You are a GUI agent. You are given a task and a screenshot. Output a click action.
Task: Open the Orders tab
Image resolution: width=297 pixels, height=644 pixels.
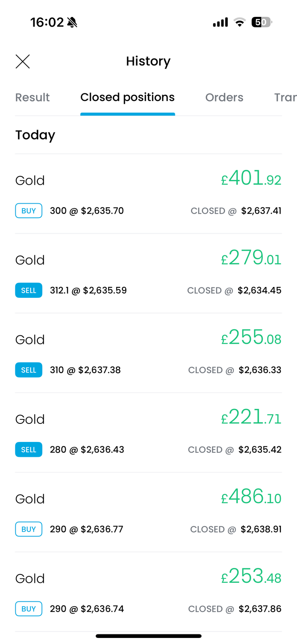(224, 97)
